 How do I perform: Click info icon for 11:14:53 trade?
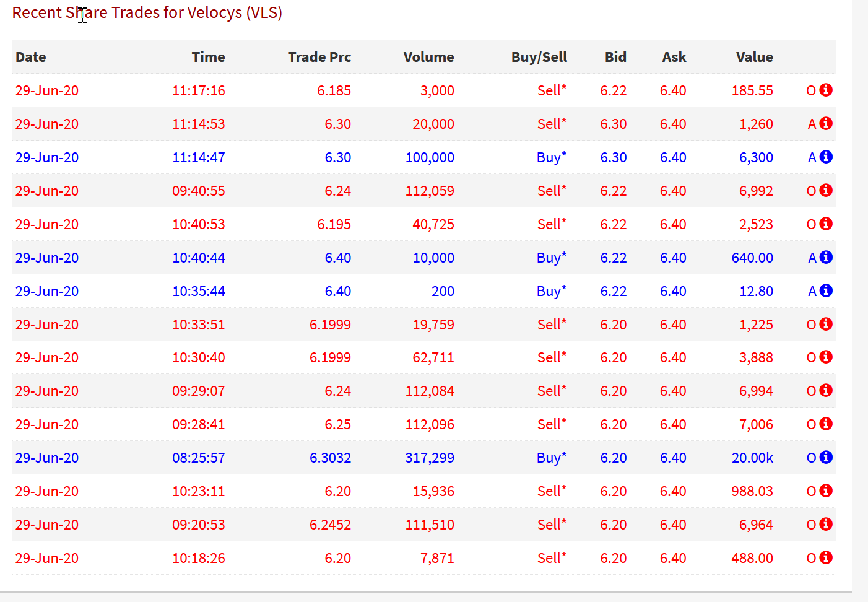[x=826, y=123]
